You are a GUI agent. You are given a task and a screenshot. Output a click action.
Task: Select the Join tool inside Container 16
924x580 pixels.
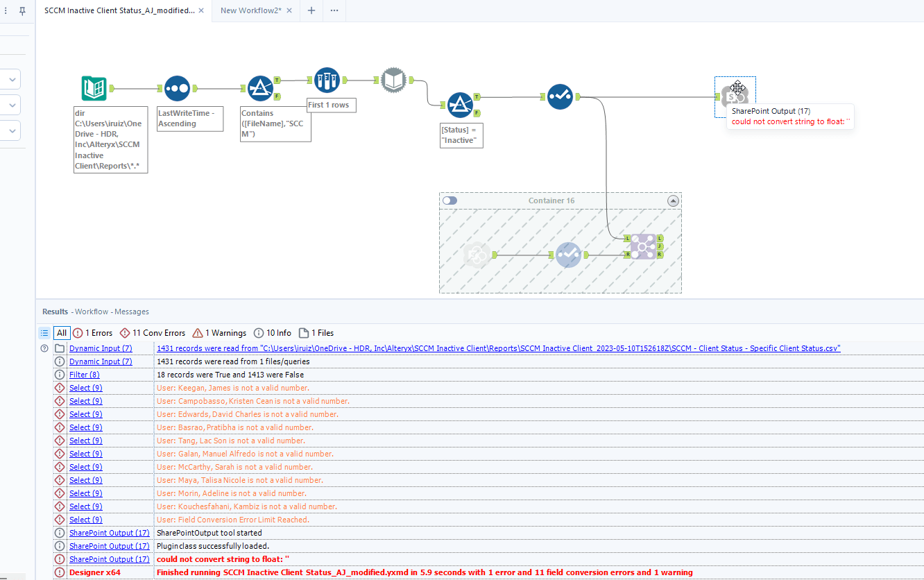642,246
